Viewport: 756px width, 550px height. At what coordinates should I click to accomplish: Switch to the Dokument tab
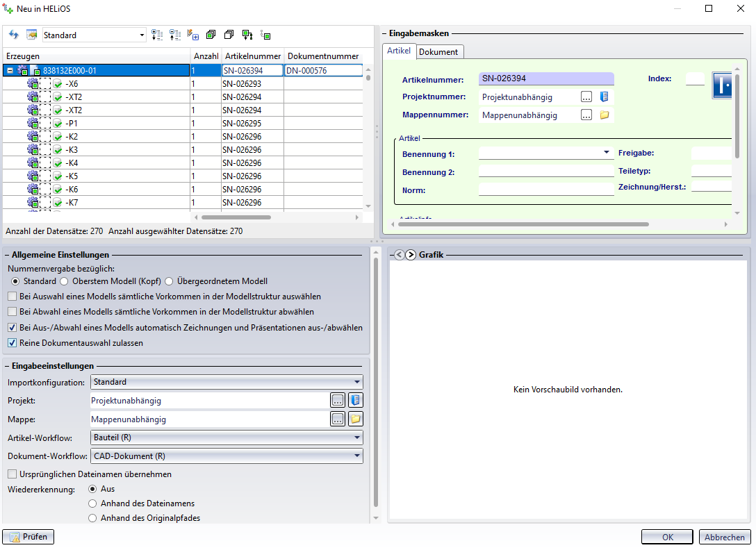coord(438,52)
